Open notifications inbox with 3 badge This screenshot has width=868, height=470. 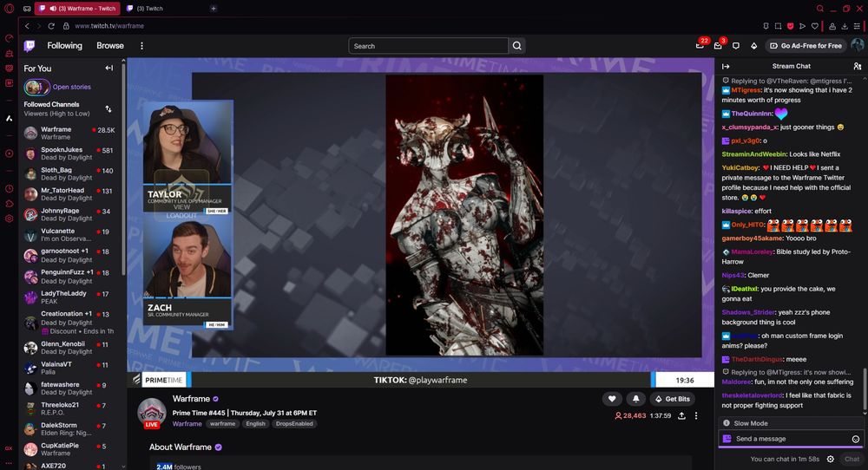point(718,46)
